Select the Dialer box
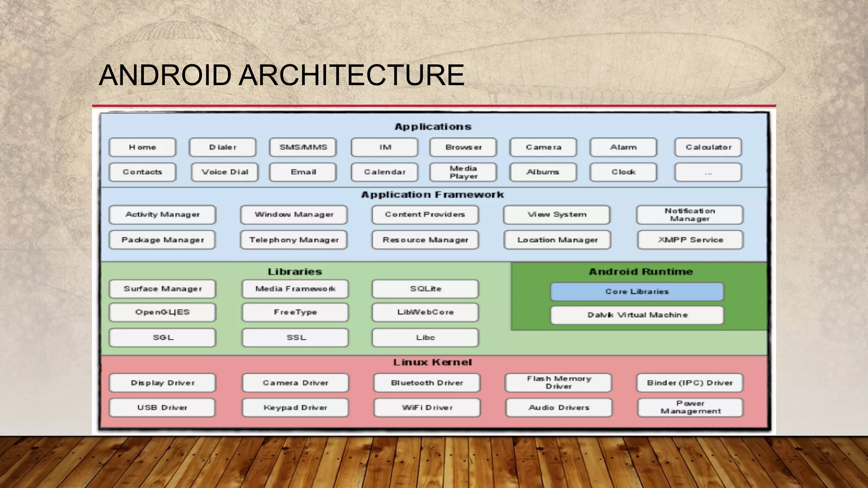The image size is (868, 488). point(223,147)
